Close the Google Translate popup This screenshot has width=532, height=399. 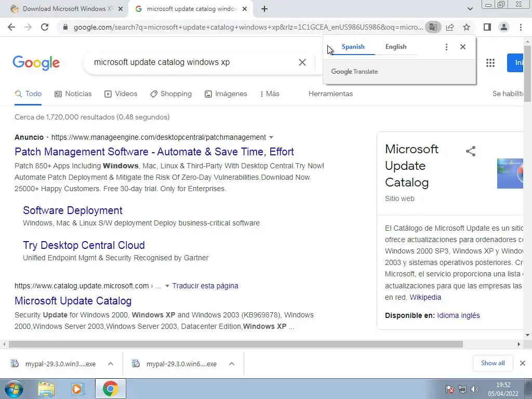(463, 47)
